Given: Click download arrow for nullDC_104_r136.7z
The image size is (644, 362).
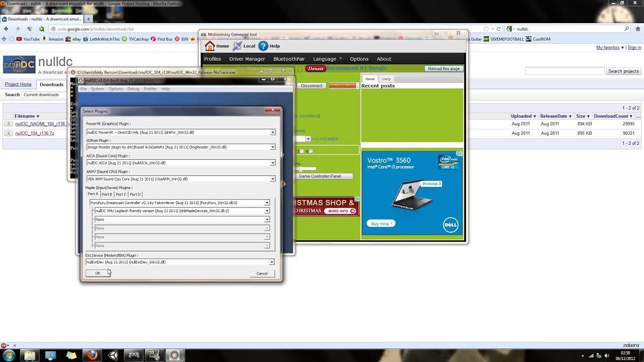Looking at the screenshot, I should click(9, 133).
